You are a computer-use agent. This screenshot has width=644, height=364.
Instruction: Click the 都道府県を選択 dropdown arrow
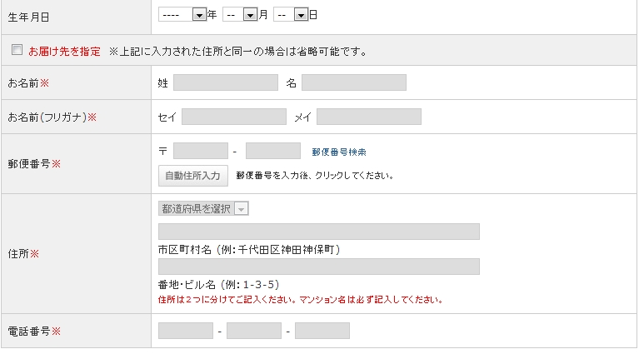click(242, 209)
